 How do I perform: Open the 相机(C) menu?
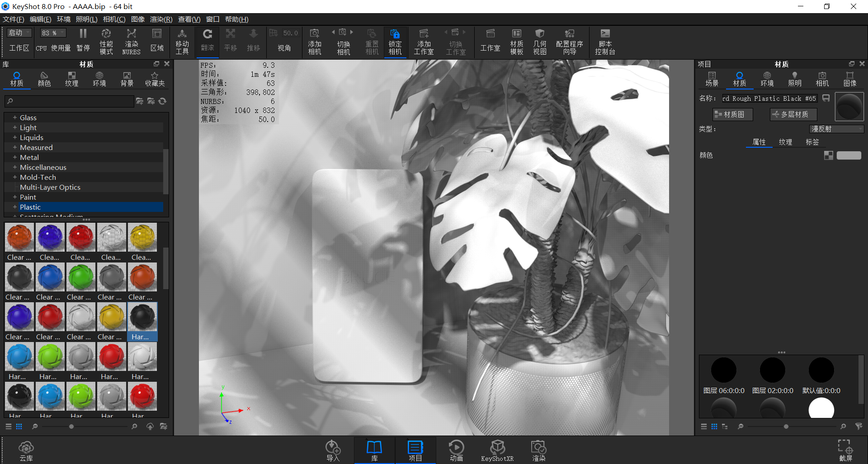click(114, 19)
